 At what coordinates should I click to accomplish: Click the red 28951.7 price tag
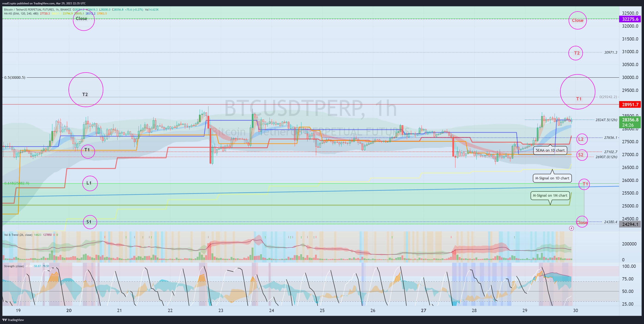(x=630, y=105)
